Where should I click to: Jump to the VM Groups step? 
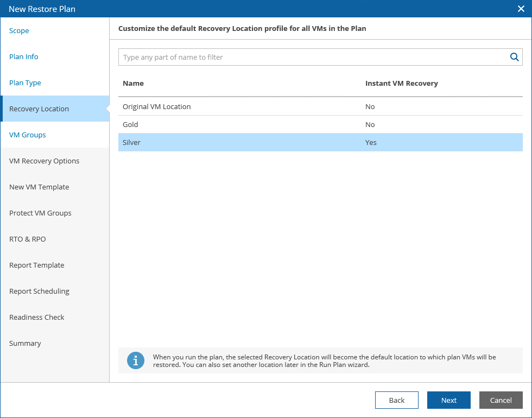pyautogui.click(x=28, y=135)
